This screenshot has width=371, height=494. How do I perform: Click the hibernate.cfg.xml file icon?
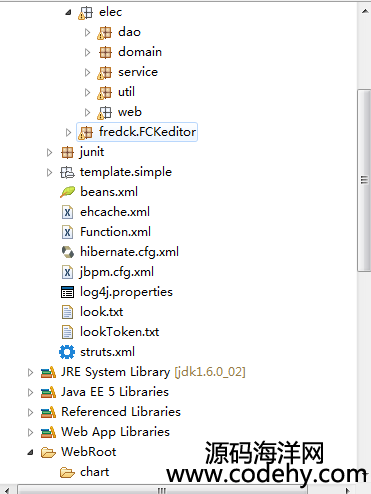click(68, 252)
